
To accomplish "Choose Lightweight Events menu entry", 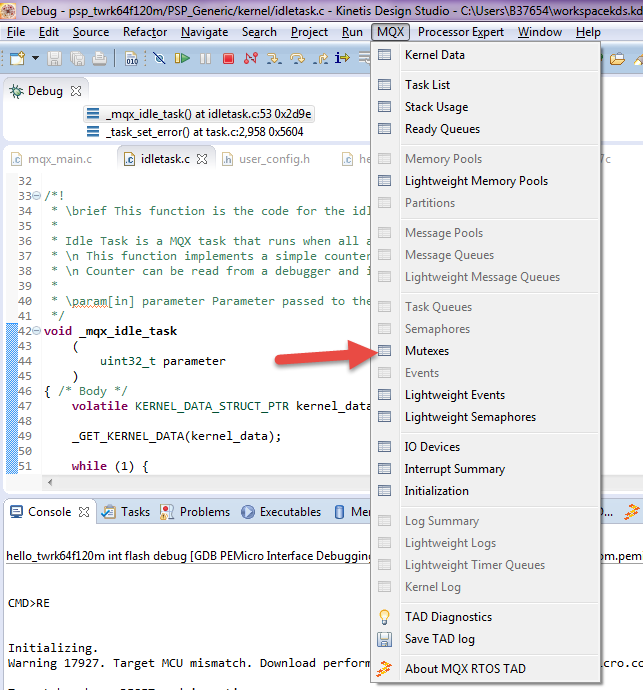I will click(486, 395).
